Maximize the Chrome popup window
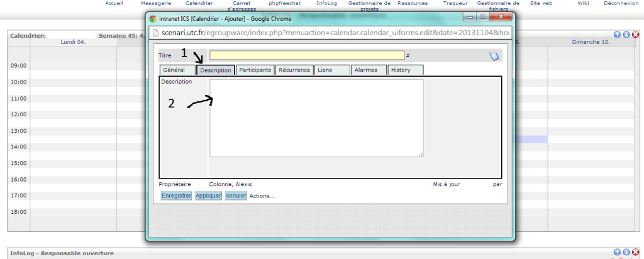Viewport: 644px width, 259px height. point(482,17)
